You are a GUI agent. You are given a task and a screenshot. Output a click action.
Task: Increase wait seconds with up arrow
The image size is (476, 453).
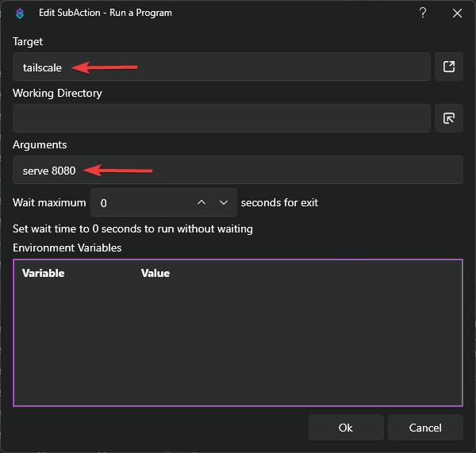202,202
